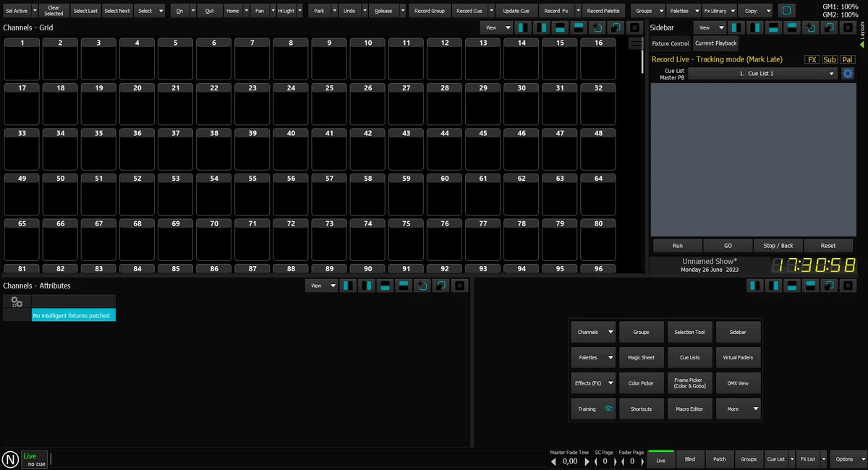The image size is (868, 470).
Task: Dock Channels Grid panel to top half
Action: click(x=578, y=27)
